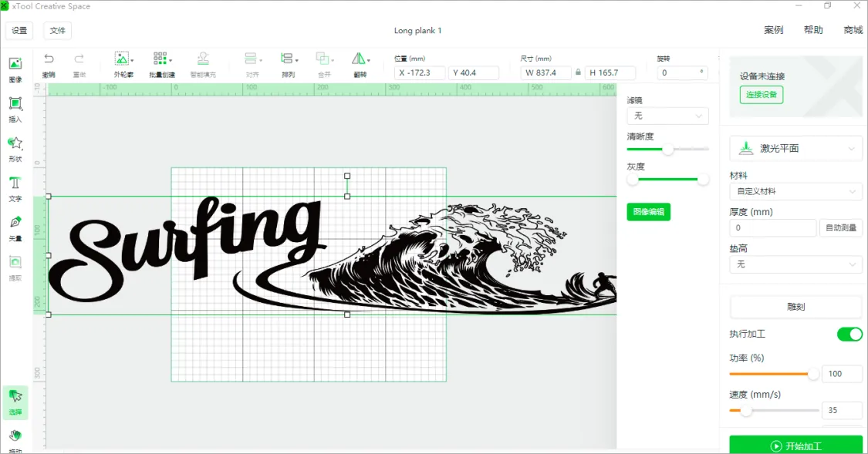Click the rotation handle above the selection

click(x=347, y=176)
